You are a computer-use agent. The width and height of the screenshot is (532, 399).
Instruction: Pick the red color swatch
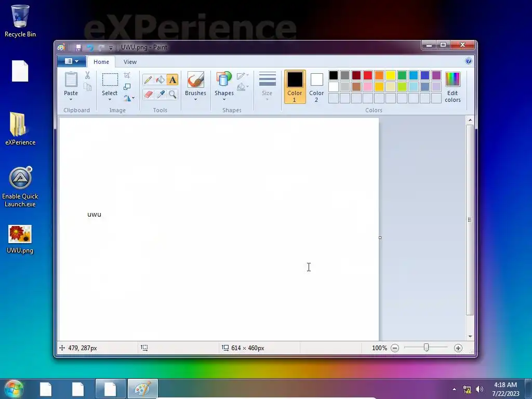tap(368, 75)
